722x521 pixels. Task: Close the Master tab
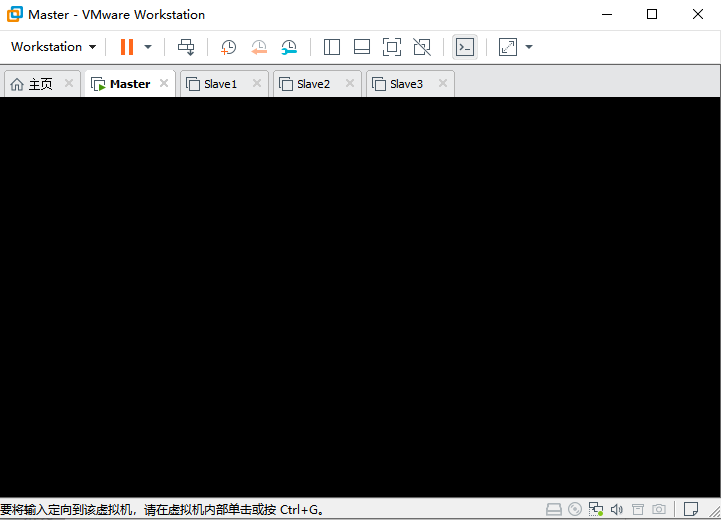(x=164, y=83)
